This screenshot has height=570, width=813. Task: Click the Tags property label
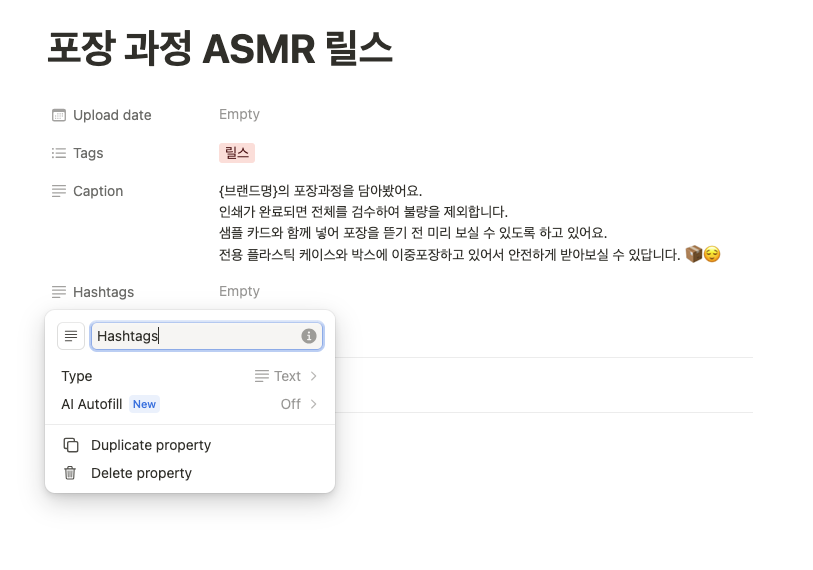pyautogui.click(x=88, y=153)
